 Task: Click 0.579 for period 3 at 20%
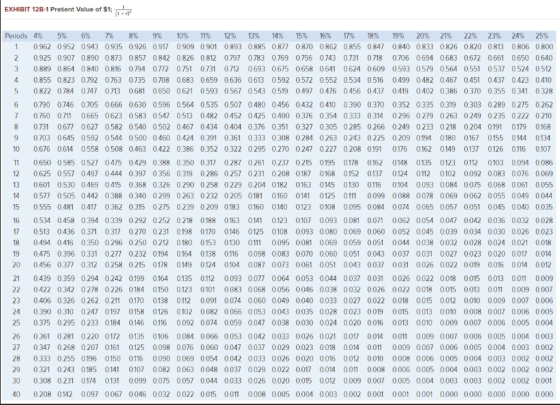pos(425,69)
